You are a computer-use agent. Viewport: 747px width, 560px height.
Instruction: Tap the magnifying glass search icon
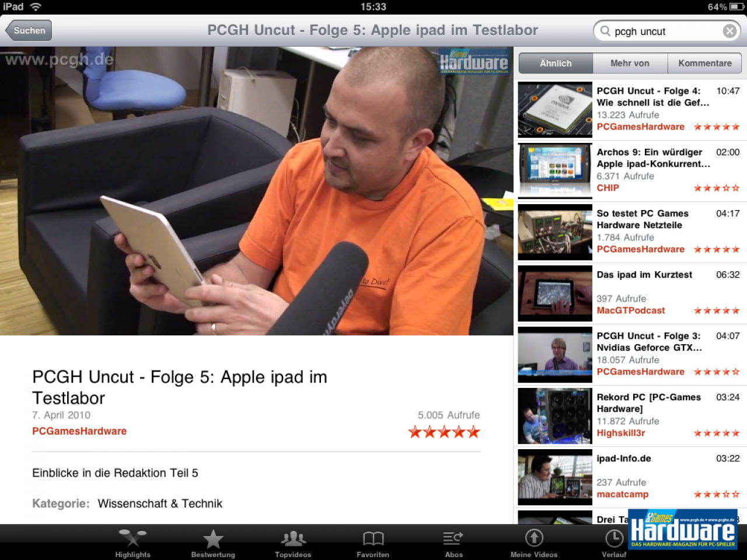605,31
